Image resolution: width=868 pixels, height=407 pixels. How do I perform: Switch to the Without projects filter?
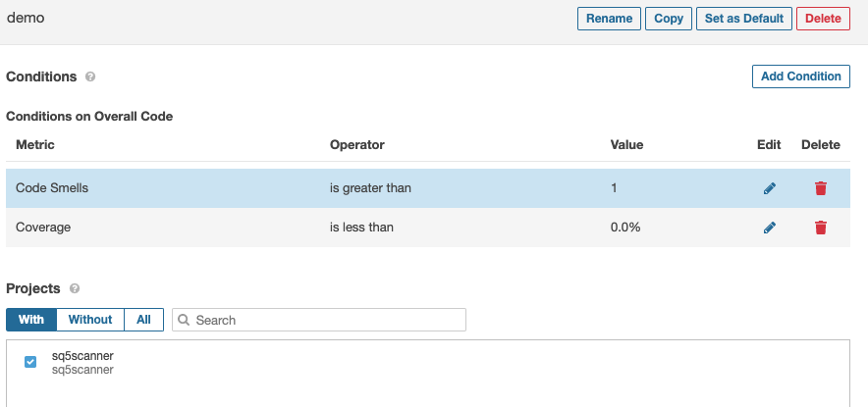click(90, 320)
